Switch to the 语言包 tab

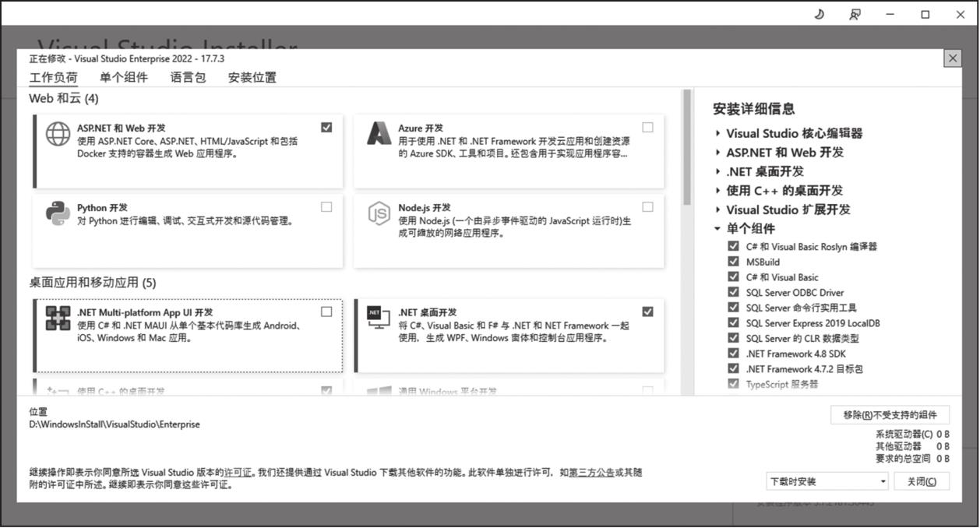point(189,77)
